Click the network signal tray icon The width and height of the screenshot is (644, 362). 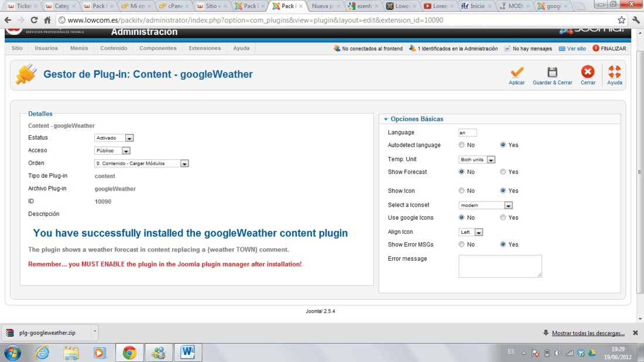click(569, 353)
